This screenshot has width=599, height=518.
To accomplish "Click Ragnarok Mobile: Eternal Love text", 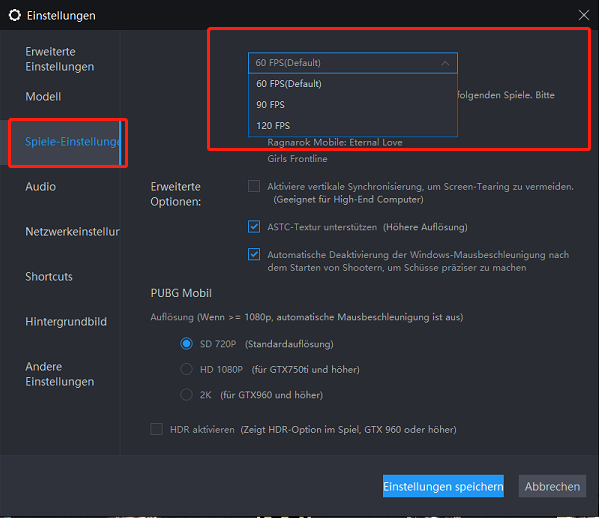I will click(335, 142).
